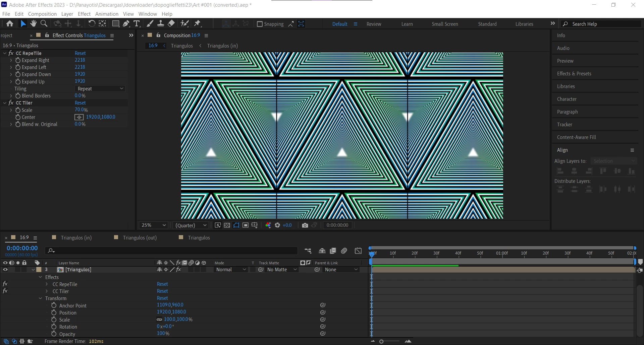Reset CC Tiler in Effect Controls
Viewport: 644px width, 345px height.
click(x=80, y=103)
